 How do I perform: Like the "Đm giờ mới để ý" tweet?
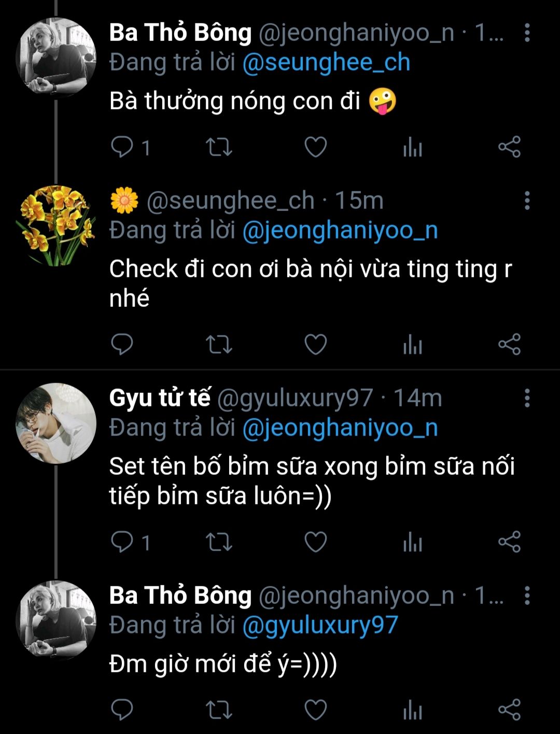pos(315,710)
